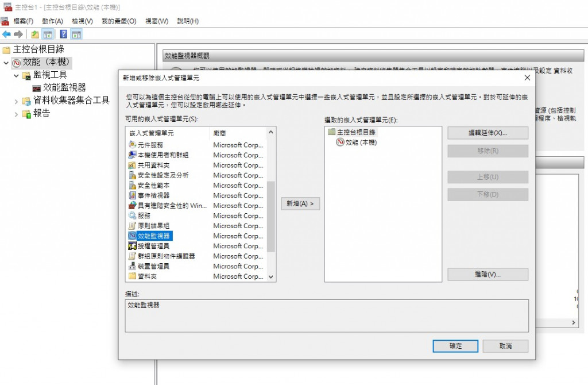
Task: Click the 新增(A) > button
Action: point(300,203)
